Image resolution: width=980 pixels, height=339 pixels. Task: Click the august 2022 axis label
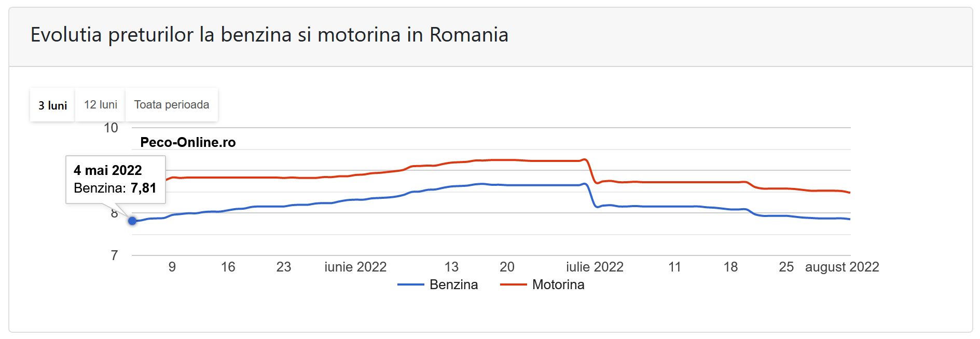pos(842,267)
